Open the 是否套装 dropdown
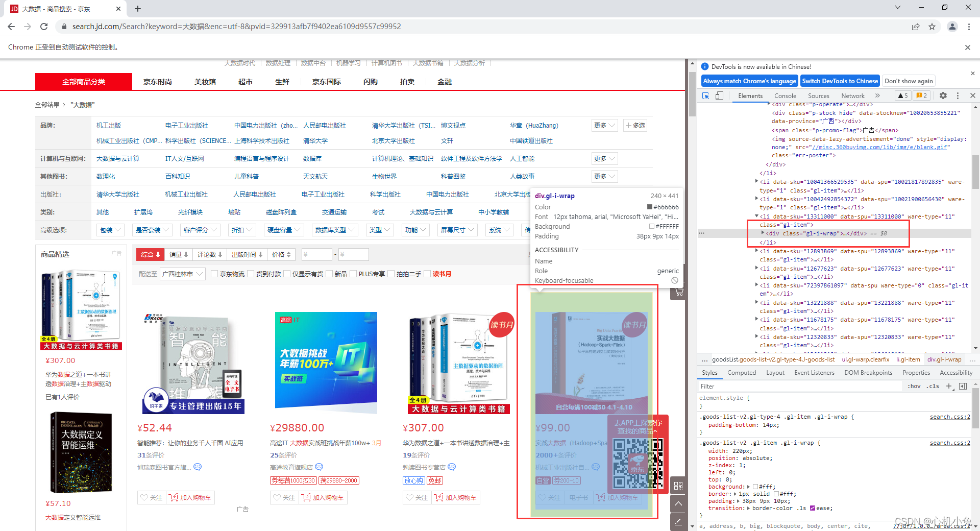This screenshot has height=531, width=980. pos(152,230)
